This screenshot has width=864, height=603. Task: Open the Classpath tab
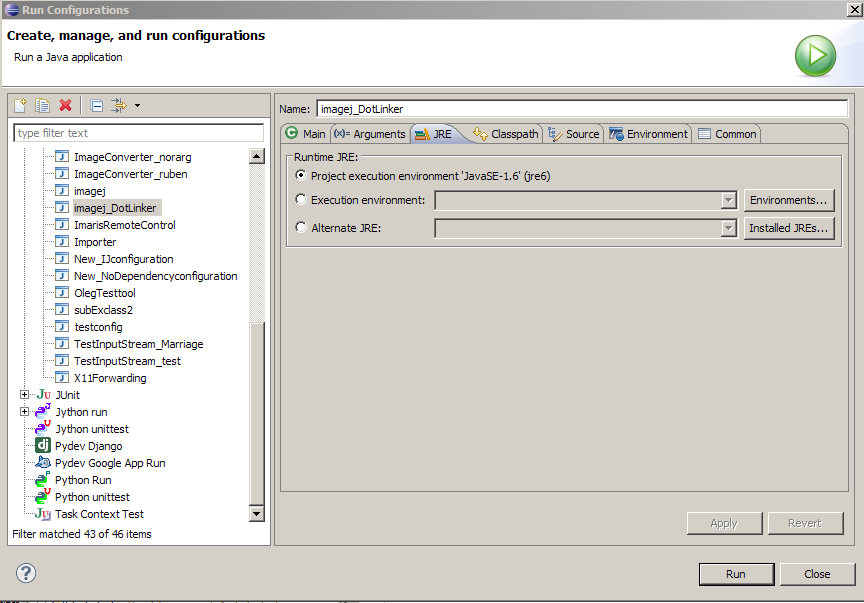coord(506,134)
